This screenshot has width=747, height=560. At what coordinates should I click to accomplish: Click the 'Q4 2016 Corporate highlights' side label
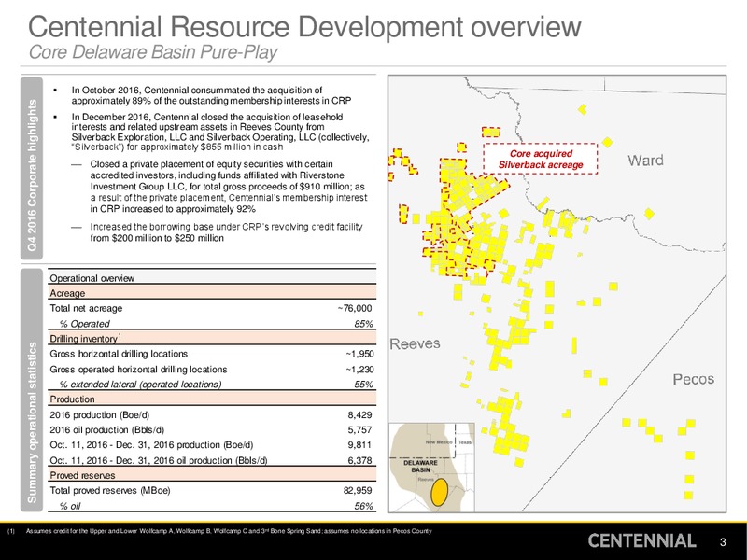32,168
